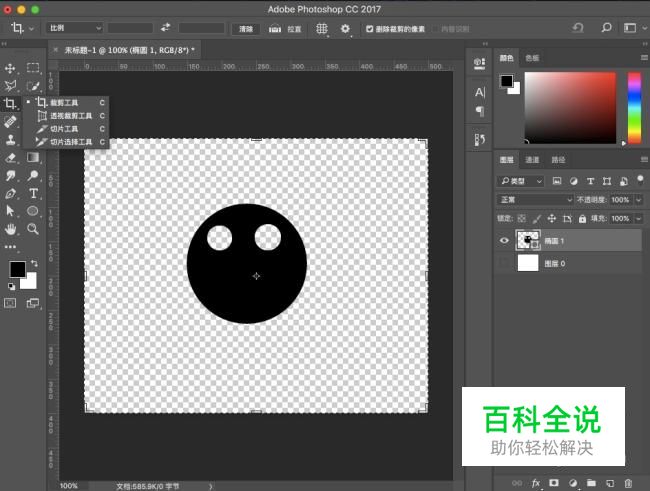
Task: Click the Eraser tool
Action: [x=11, y=157]
